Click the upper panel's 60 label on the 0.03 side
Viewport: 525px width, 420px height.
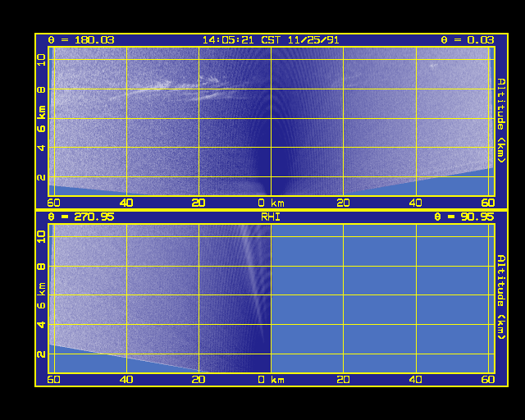click(488, 203)
